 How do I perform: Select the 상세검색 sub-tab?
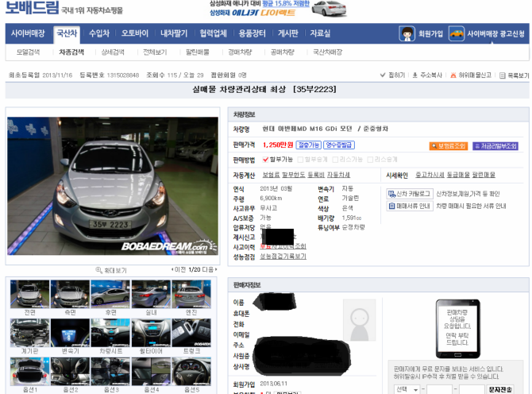coord(113,52)
